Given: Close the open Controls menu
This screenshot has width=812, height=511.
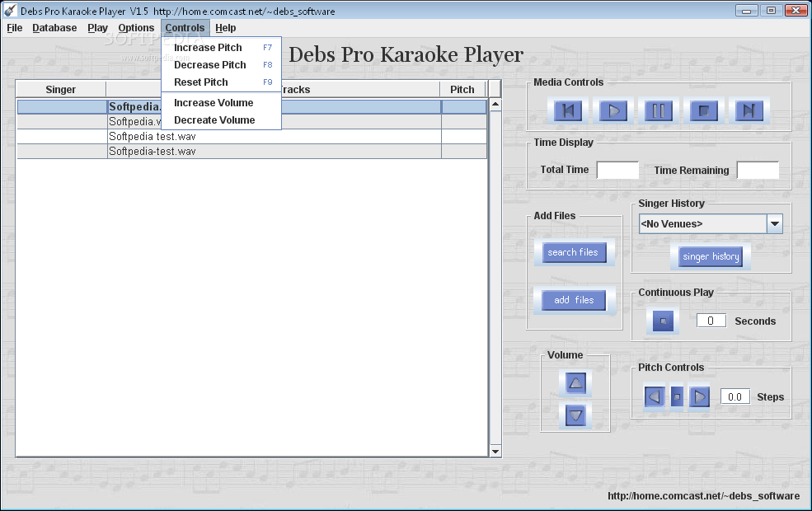Looking at the screenshot, I should pyautogui.click(x=185, y=28).
